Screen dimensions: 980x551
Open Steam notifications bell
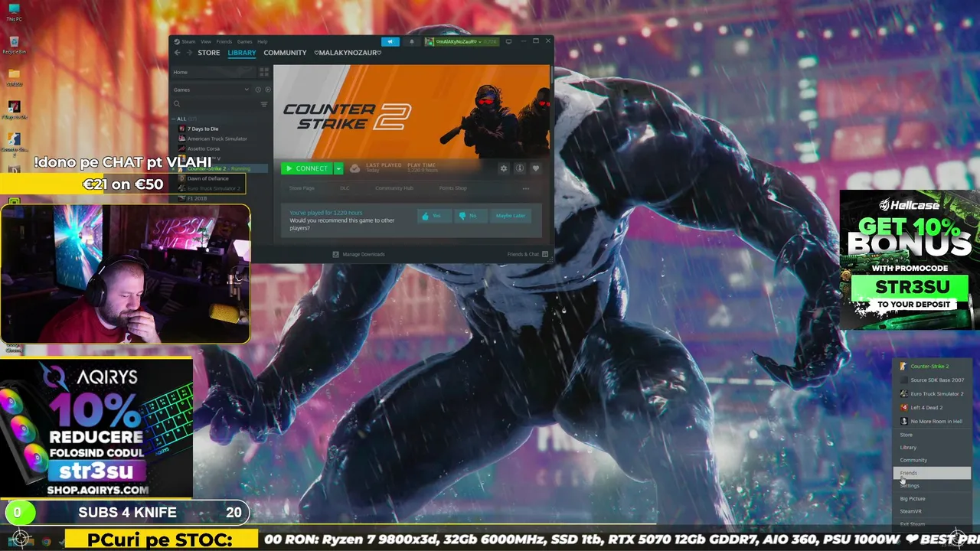412,41
